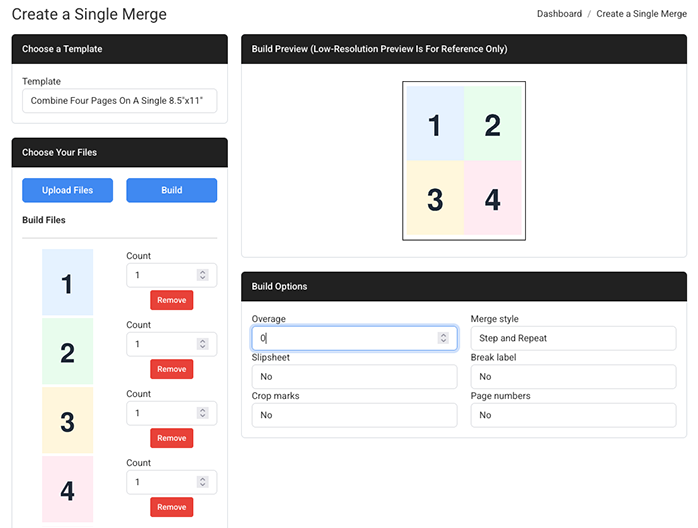Expand the Slipsheet dropdown

(x=354, y=377)
